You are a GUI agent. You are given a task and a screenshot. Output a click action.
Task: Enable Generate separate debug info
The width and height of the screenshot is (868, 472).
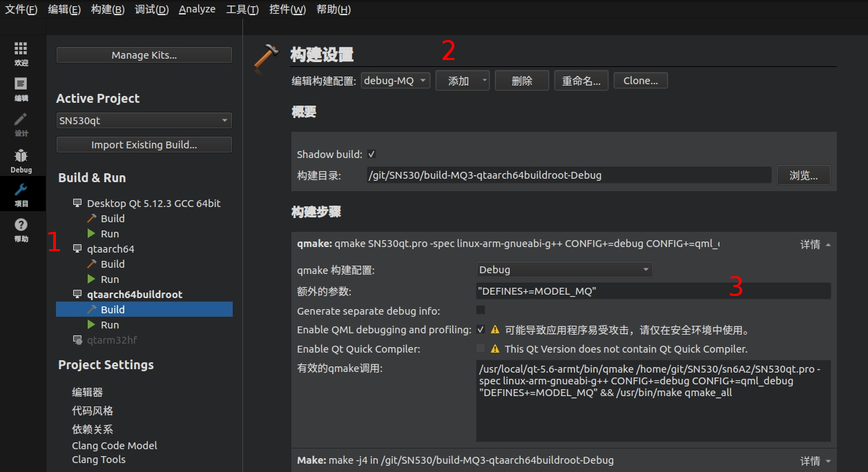(480, 310)
